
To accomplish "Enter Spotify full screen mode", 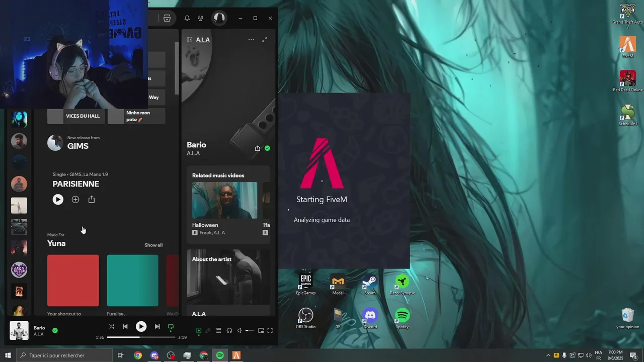I will 270,330.
